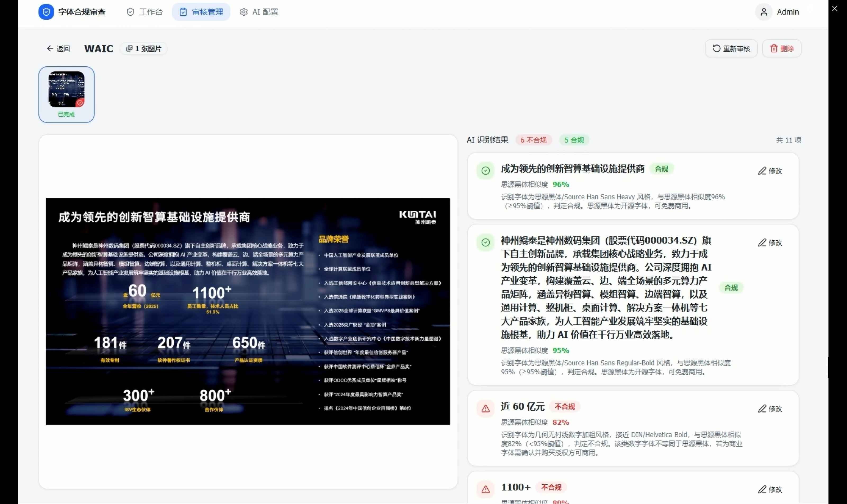Image resolution: width=847 pixels, height=504 pixels.
Task: Click 修改 for 1100+ result
Action: tap(770, 489)
